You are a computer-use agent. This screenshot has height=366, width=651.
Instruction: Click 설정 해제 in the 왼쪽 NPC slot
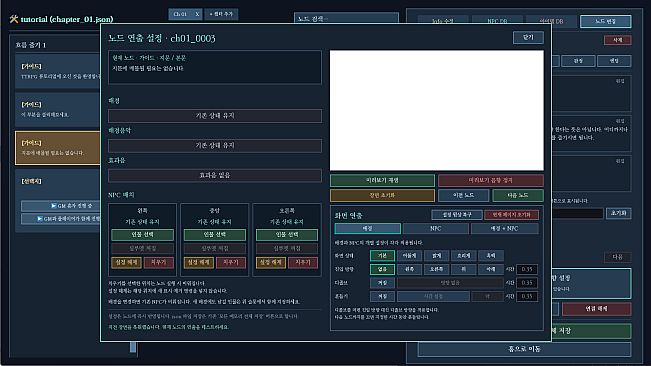point(126,262)
